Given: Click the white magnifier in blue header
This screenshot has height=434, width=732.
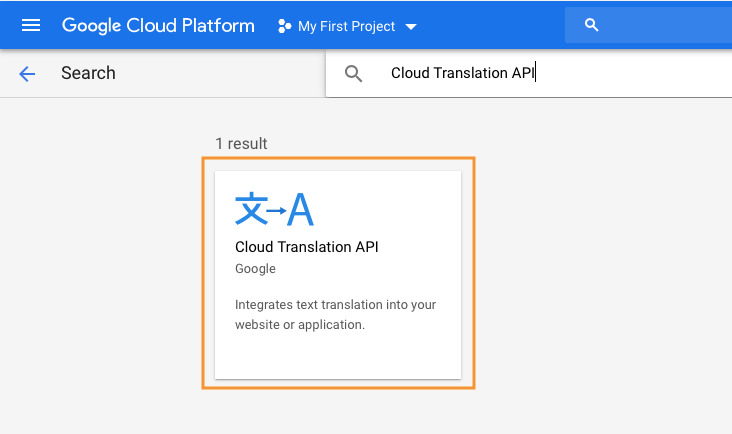Looking at the screenshot, I should (x=591, y=25).
